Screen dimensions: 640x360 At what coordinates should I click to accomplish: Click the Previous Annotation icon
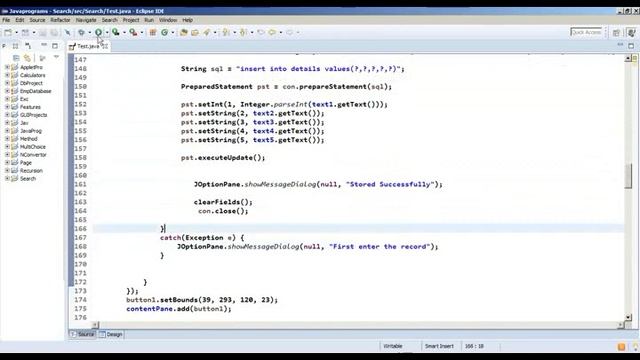[x=243, y=32]
